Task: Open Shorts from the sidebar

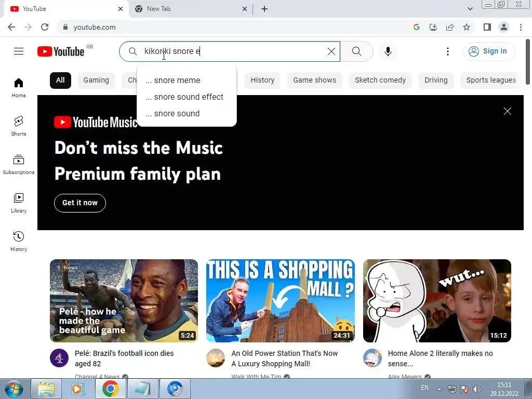Action: point(19,126)
